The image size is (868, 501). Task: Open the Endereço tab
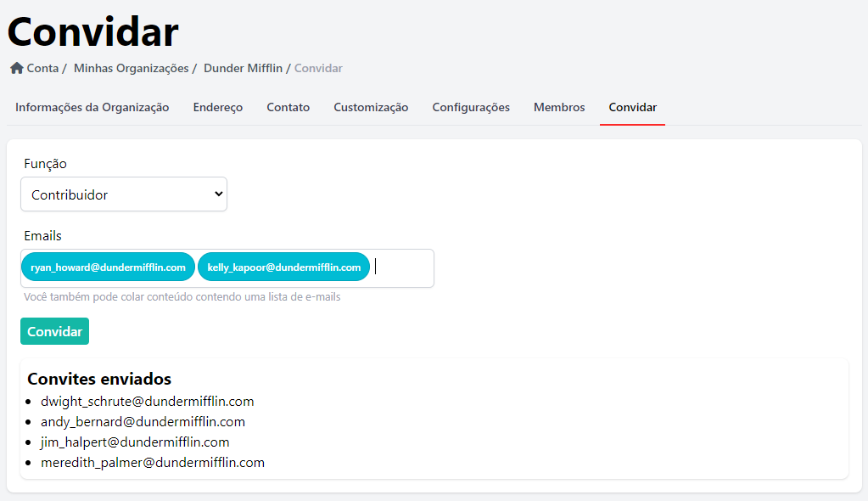(x=218, y=108)
